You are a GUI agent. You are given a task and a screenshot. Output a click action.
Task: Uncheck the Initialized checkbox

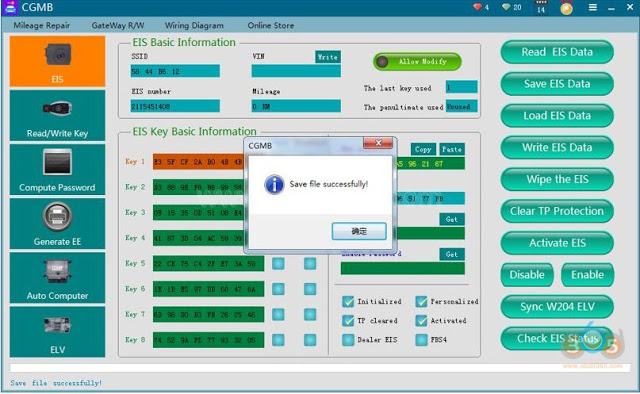point(348,302)
